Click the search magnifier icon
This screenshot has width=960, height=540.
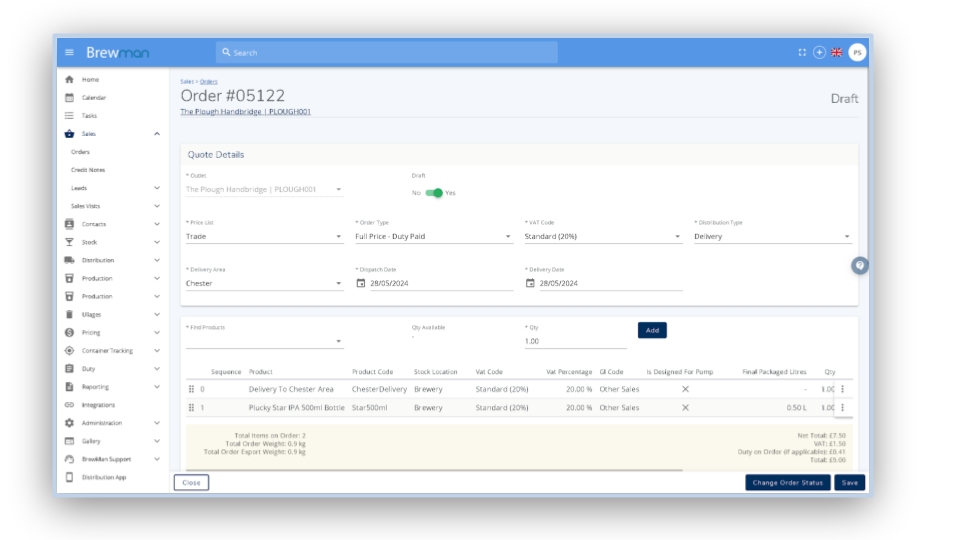pyautogui.click(x=227, y=53)
